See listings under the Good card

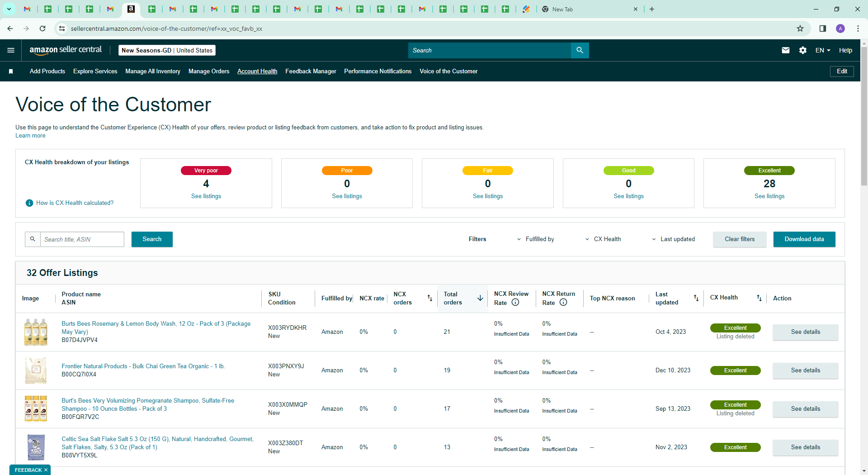point(628,196)
